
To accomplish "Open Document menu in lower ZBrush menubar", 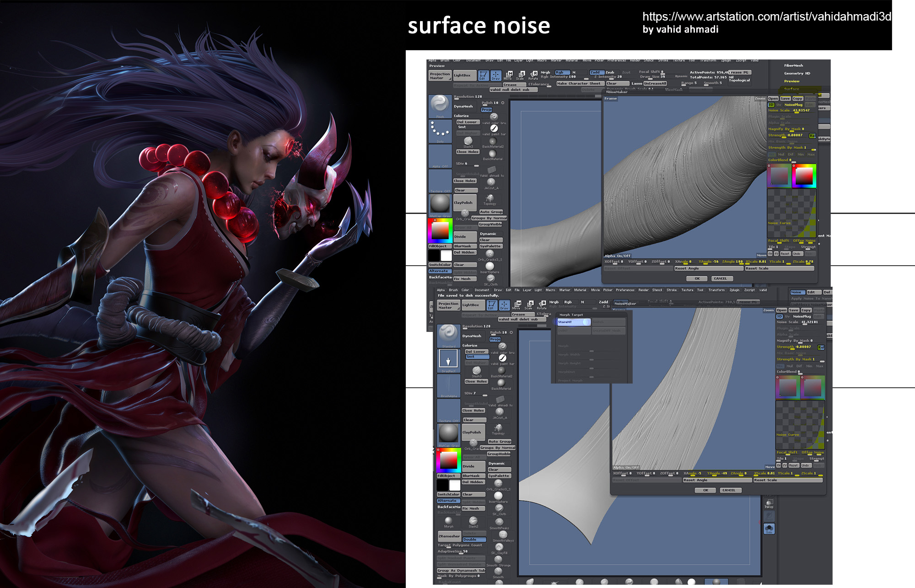I will pyautogui.click(x=482, y=290).
